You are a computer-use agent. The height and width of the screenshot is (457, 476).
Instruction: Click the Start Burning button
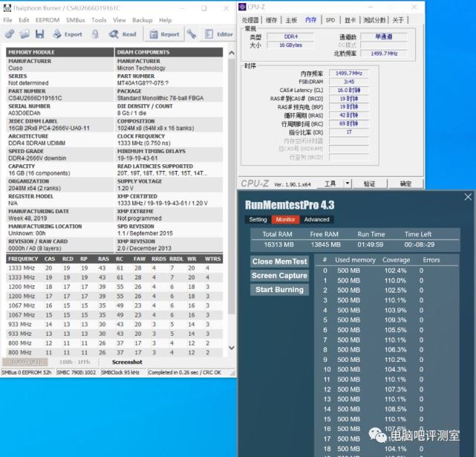click(x=280, y=290)
